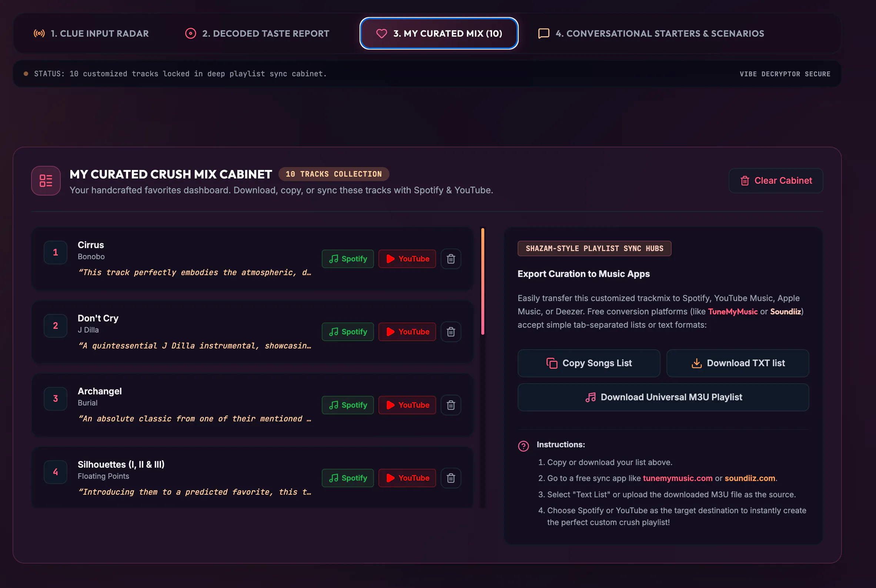
Task: Click the cabinet list icon beside the title
Action: tap(46, 181)
